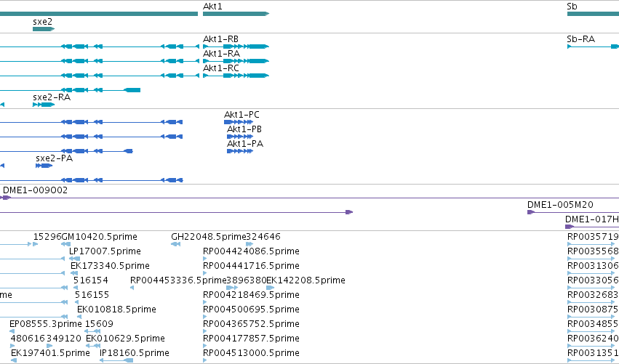Select the EP08555.3prime EST

tap(12, 331)
